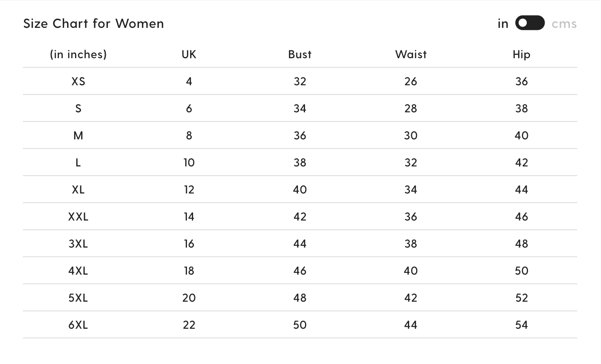Toggle the in/cms unit switch

[530, 23]
